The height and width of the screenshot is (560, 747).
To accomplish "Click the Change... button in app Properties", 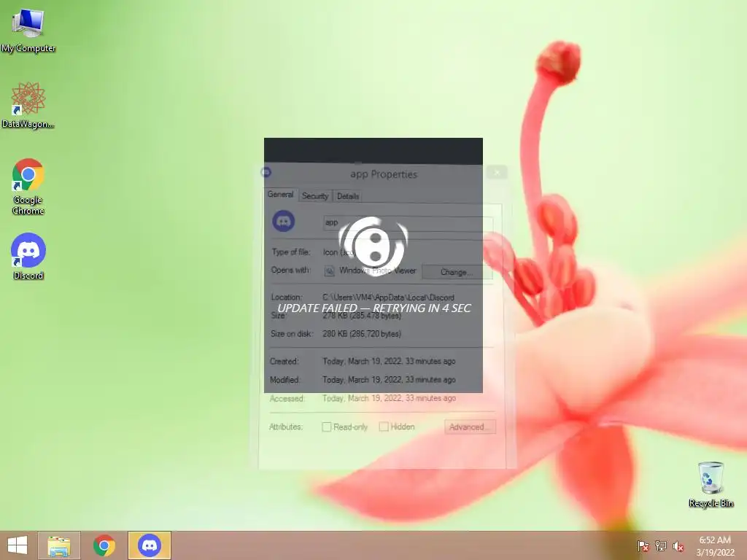I will coord(457,272).
